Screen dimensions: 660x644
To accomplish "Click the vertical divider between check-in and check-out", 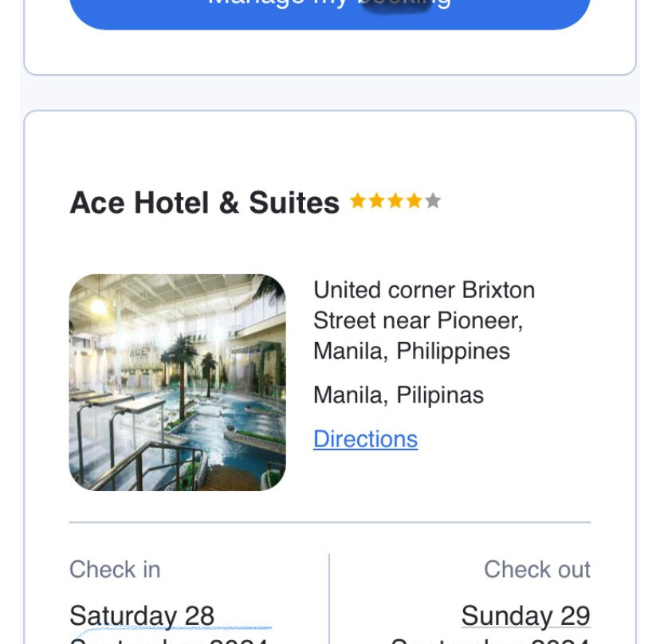I will [329, 598].
